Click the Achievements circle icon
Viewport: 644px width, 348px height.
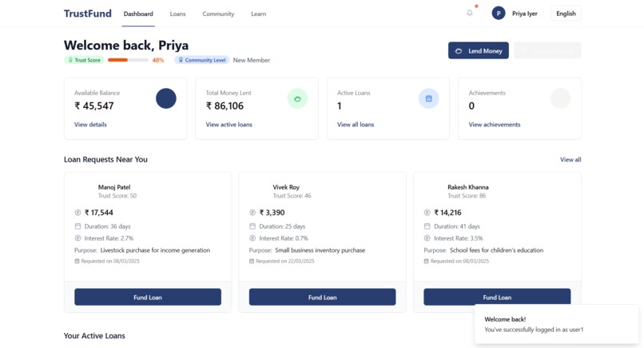click(x=560, y=98)
